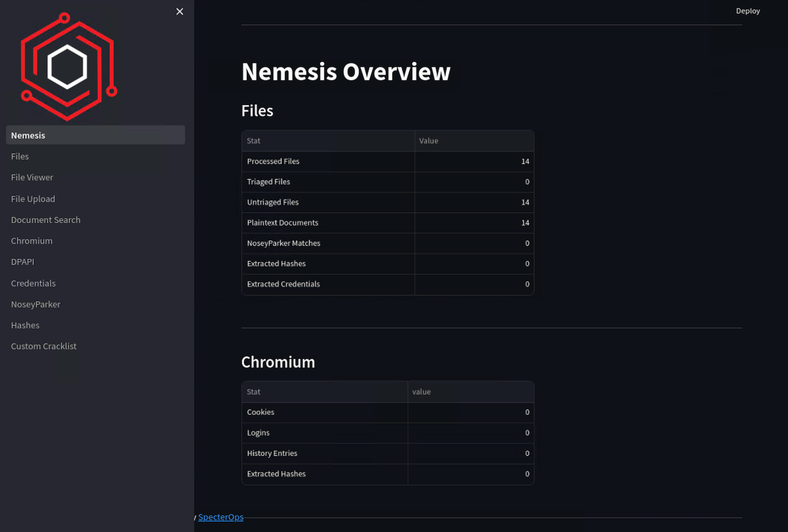
Task: Click the History Entries value 0
Action: click(x=471, y=453)
